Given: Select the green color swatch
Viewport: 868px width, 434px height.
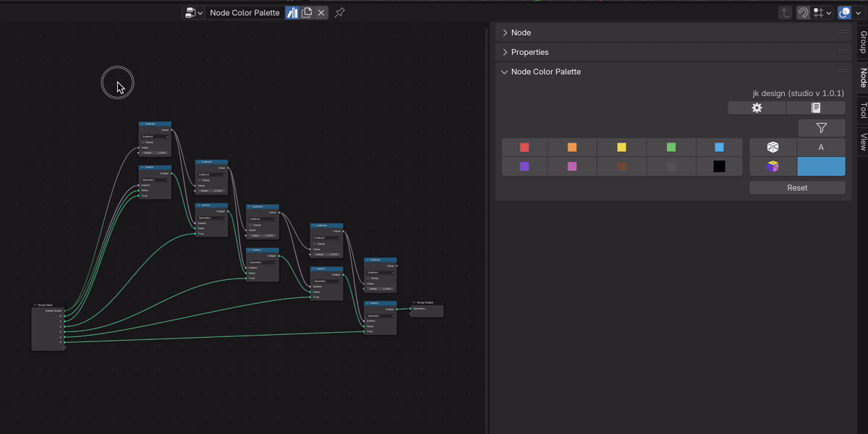Looking at the screenshot, I should coord(671,148).
